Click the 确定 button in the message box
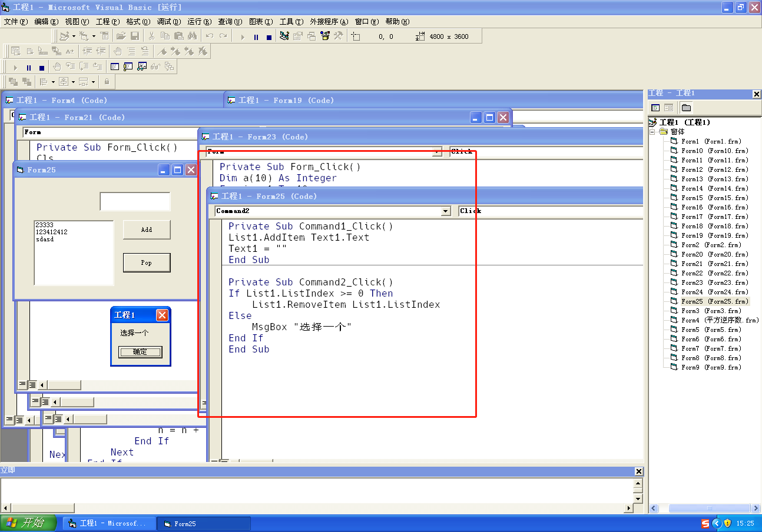 pyautogui.click(x=140, y=352)
